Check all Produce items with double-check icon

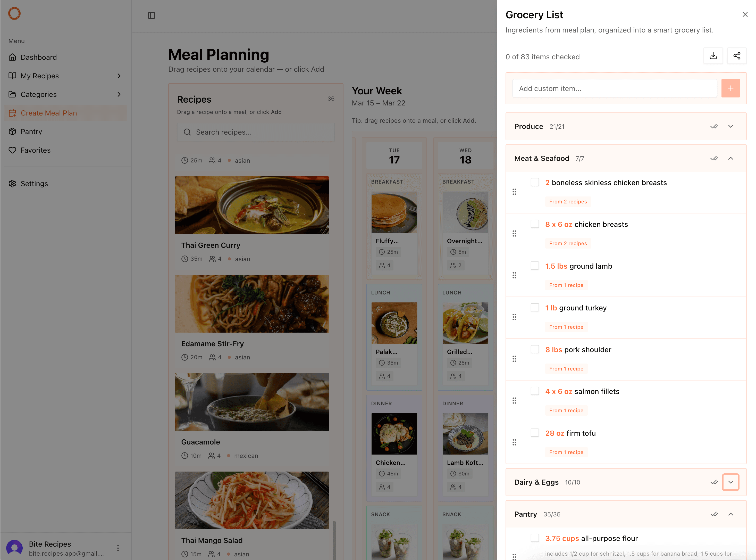(x=714, y=126)
